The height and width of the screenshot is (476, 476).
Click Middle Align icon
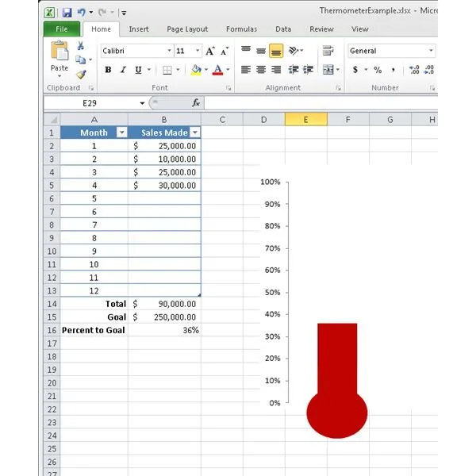tap(261, 51)
